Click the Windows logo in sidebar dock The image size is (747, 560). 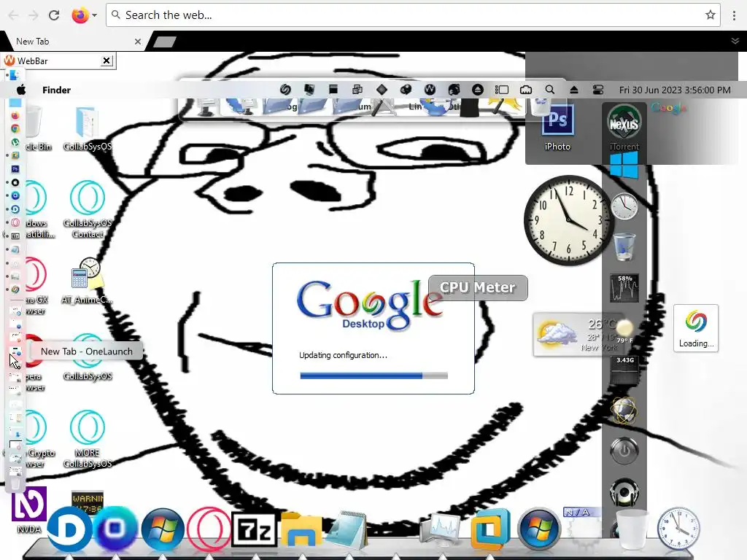(x=624, y=165)
